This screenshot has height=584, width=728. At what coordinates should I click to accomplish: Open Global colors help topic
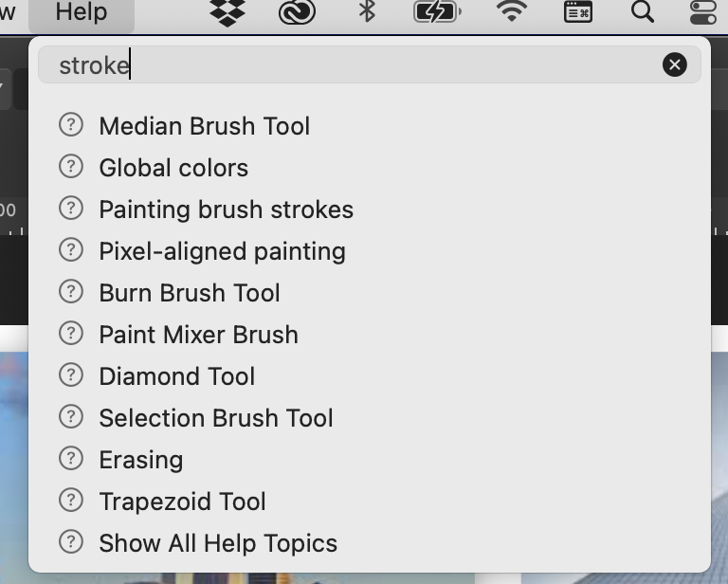coord(173,168)
